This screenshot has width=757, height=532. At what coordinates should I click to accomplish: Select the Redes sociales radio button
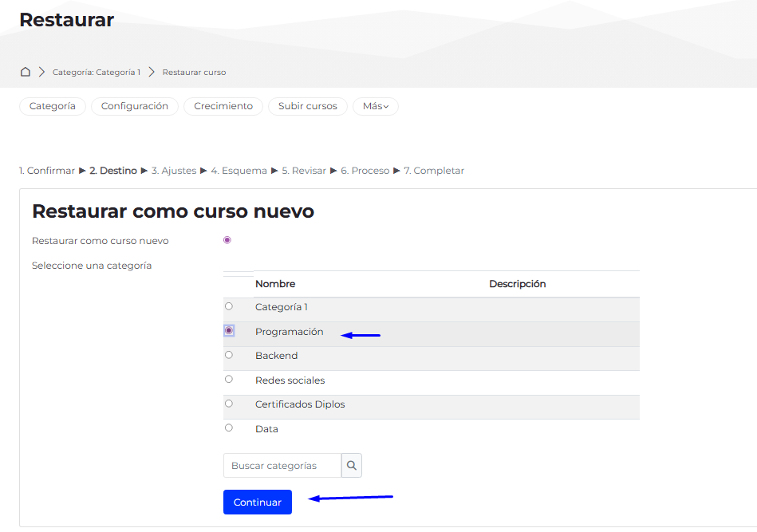229,380
